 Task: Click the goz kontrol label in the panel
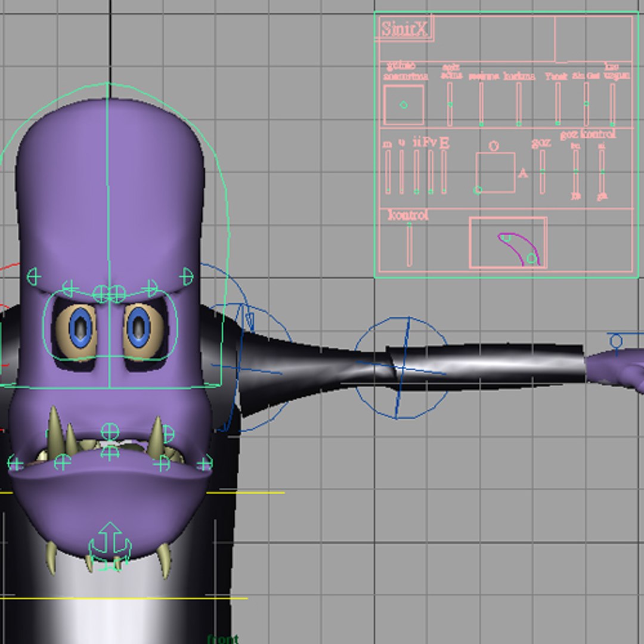coord(588,134)
